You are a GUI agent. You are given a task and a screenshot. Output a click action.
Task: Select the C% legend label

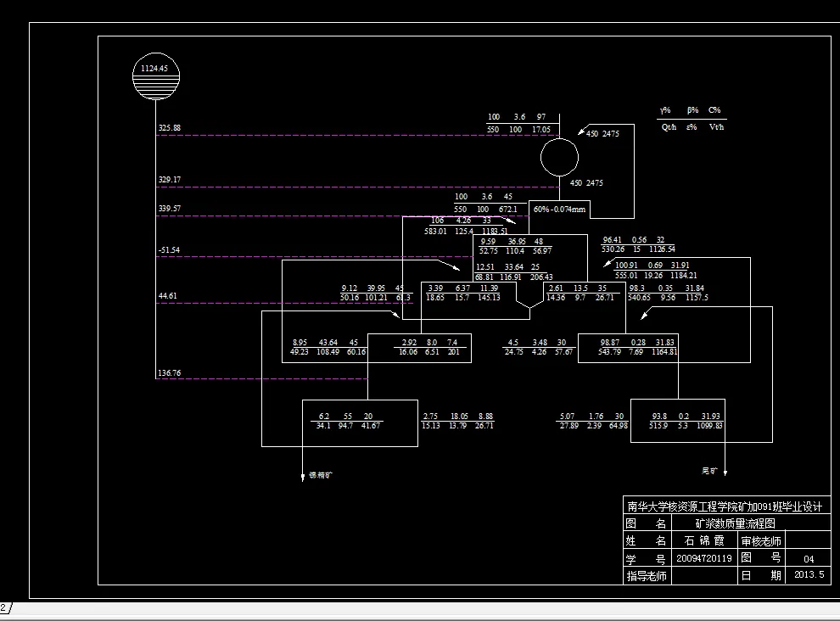click(714, 110)
